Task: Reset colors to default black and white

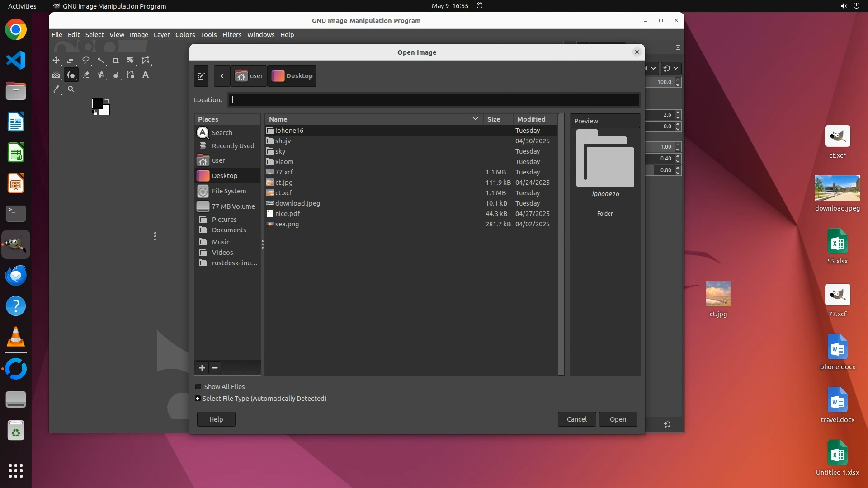Action: [94, 113]
